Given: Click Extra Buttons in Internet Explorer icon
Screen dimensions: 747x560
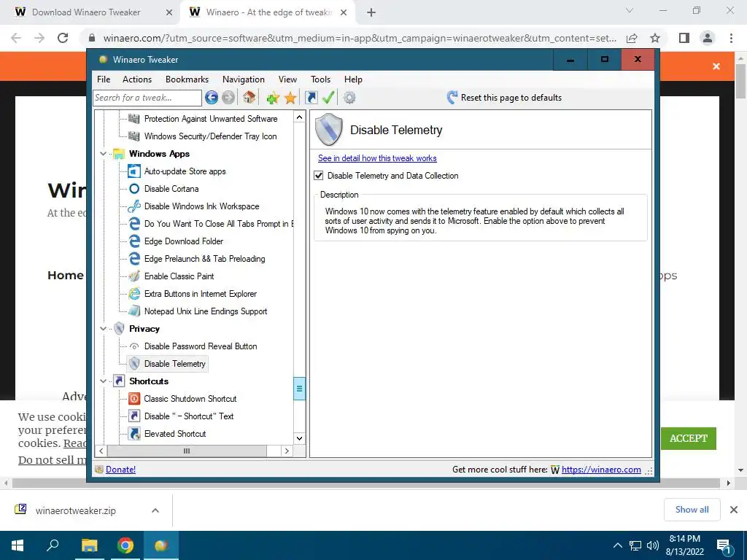Looking at the screenshot, I should click(134, 294).
